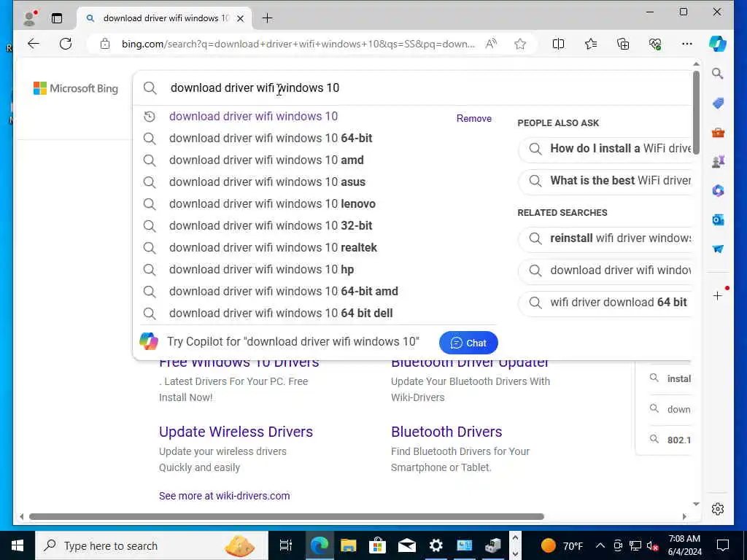Click the taskbar 'Type here to search' box
This screenshot has height=560, width=747.
(152, 545)
